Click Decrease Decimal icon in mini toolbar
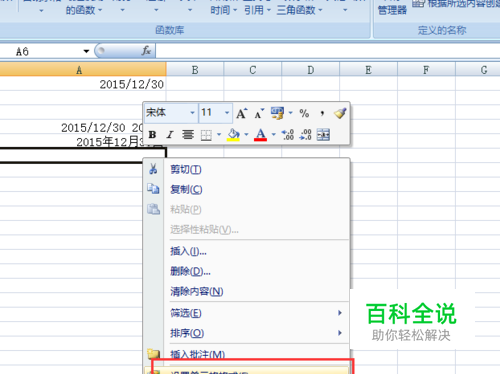 coord(306,135)
